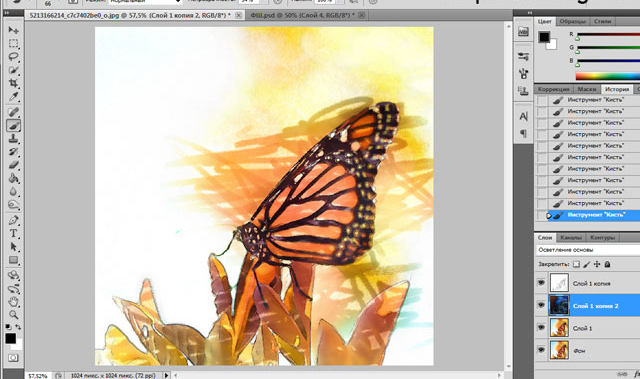Select the Rectangular Marquee tool
This screenshot has width=640, height=379.
[13, 43]
